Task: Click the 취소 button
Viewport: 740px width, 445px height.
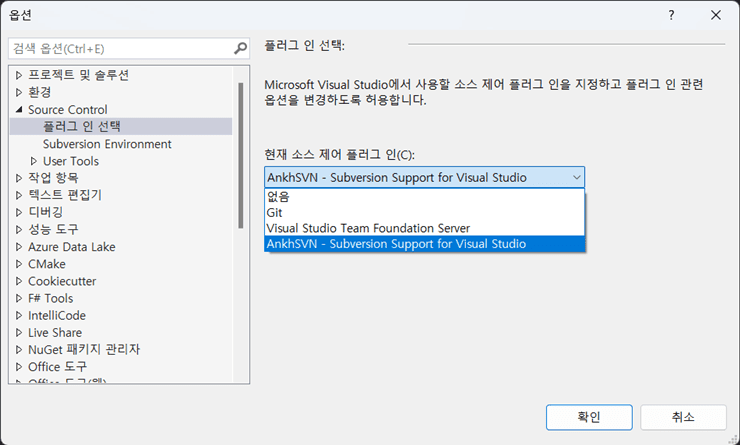Action: point(683,417)
